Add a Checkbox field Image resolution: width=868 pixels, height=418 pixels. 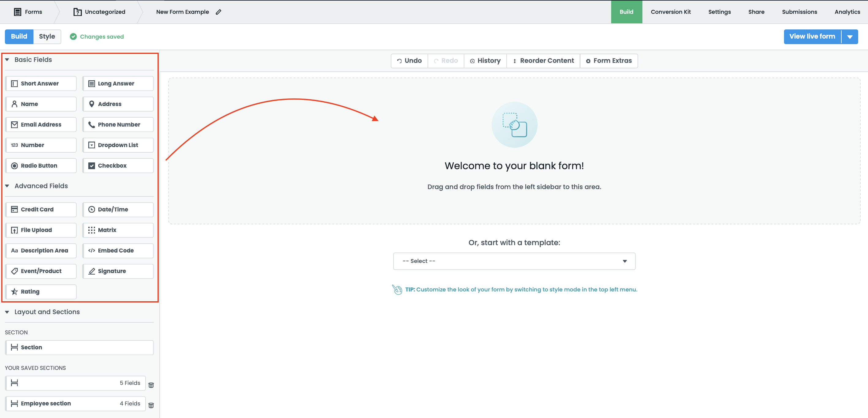click(118, 165)
